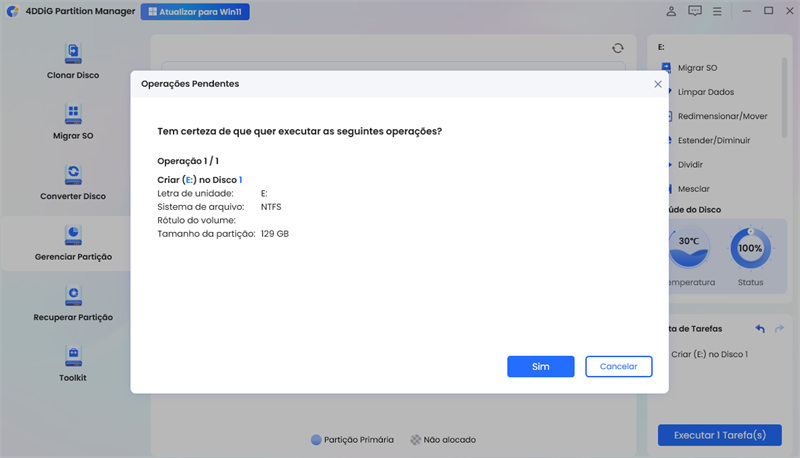Select the Converter Disco icon
The width and height of the screenshot is (800, 458).
click(73, 173)
